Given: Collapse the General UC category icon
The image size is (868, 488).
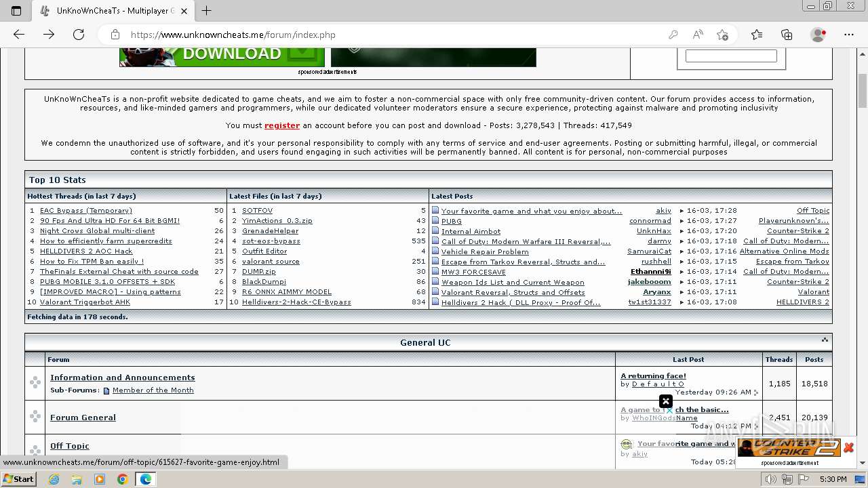Looking at the screenshot, I should pyautogui.click(x=825, y=340).
